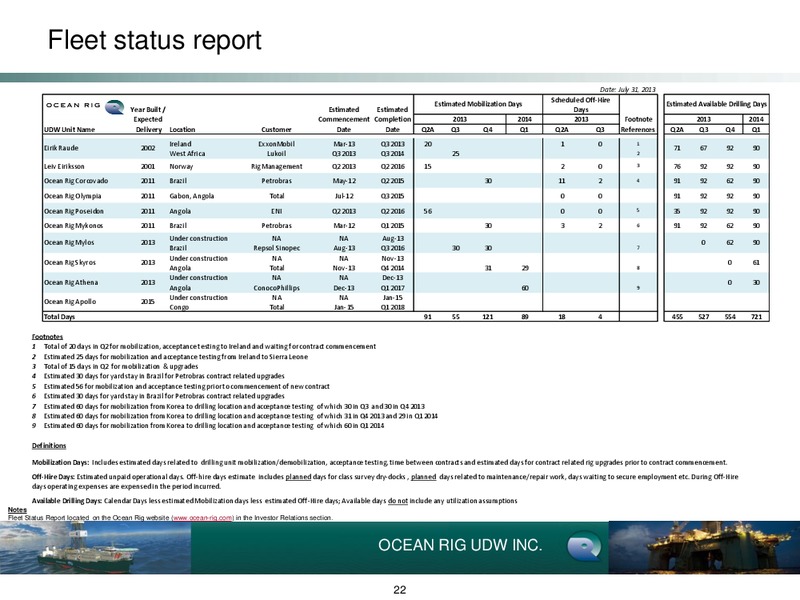Click the 'Rig Management' customer cell
Viewport: 800px width, 600px height.
[277, 166]
